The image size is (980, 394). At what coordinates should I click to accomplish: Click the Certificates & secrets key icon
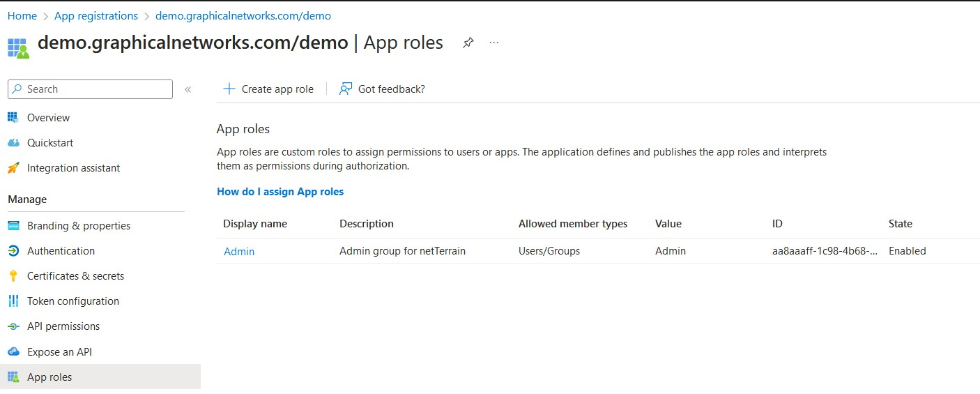(13, 276)
